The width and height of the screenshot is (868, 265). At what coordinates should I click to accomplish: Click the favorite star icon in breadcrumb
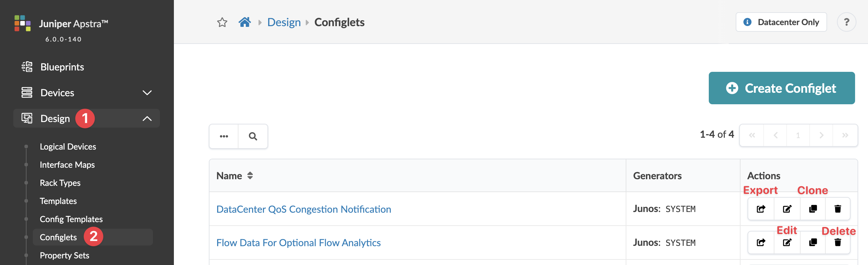click(x=222, y=22)
